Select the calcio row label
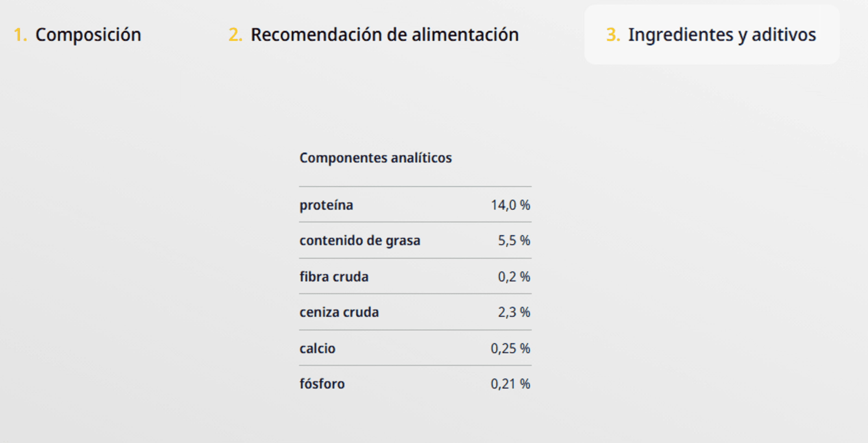Image resolution: width=868 pixels, height=443 pixels. [x=317, y=348]
